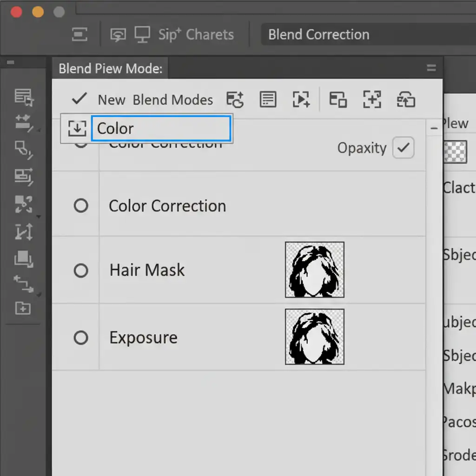
Task: Select the Hair Mask radio button
Action: pyautogui.click(x=81, y=270)
